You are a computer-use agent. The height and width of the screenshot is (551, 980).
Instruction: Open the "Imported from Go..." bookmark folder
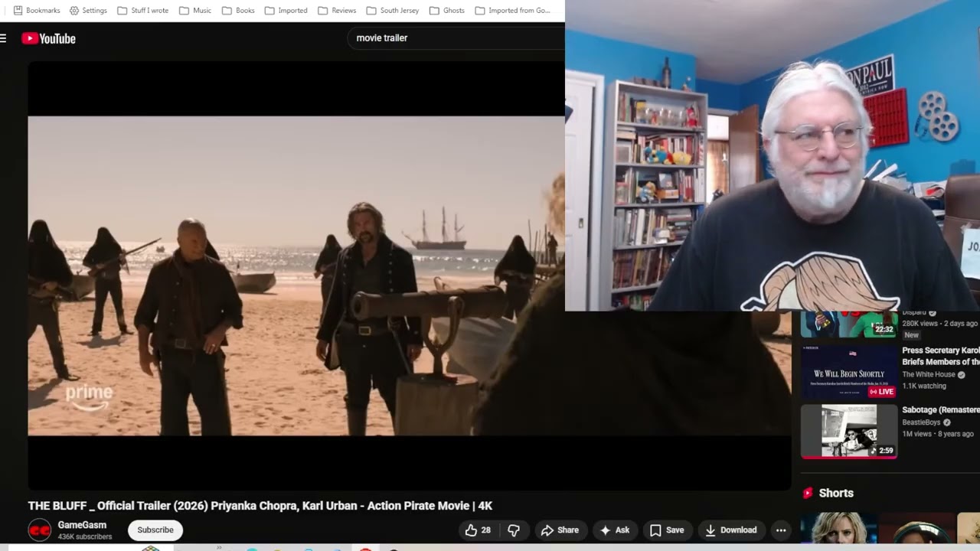tap(512, 11)
